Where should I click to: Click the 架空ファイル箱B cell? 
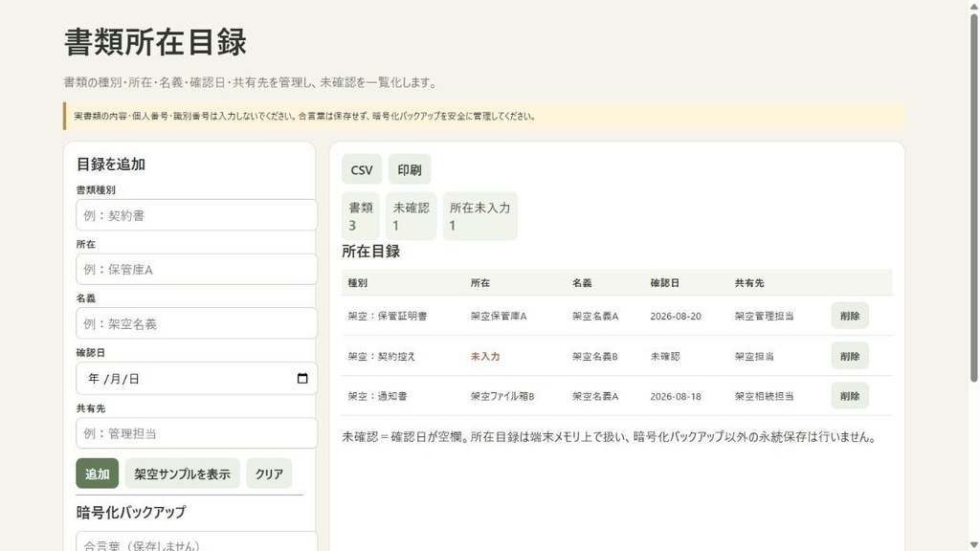coord(502,396)
